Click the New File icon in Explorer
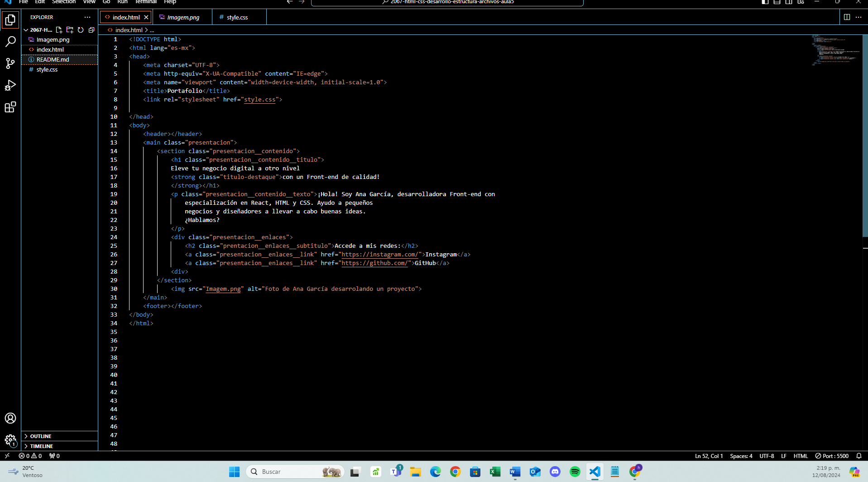 point(59,30)
